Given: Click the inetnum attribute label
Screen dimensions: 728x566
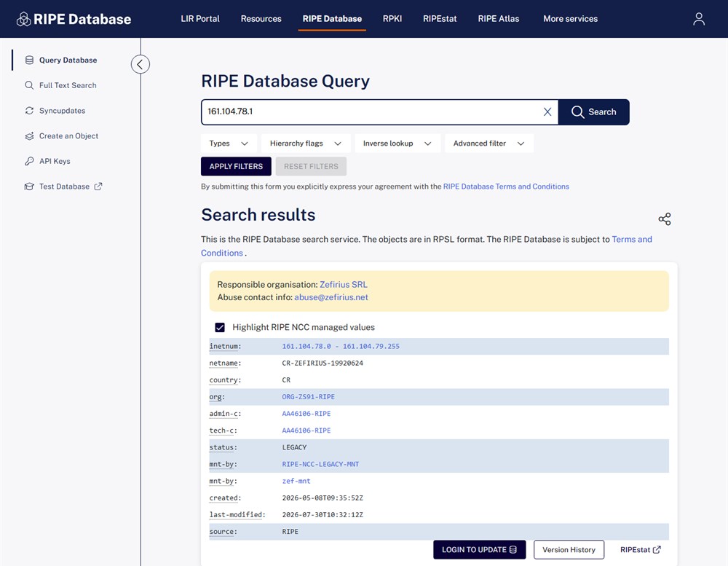Looking at the screenshot, I should [x=225, y=346].
